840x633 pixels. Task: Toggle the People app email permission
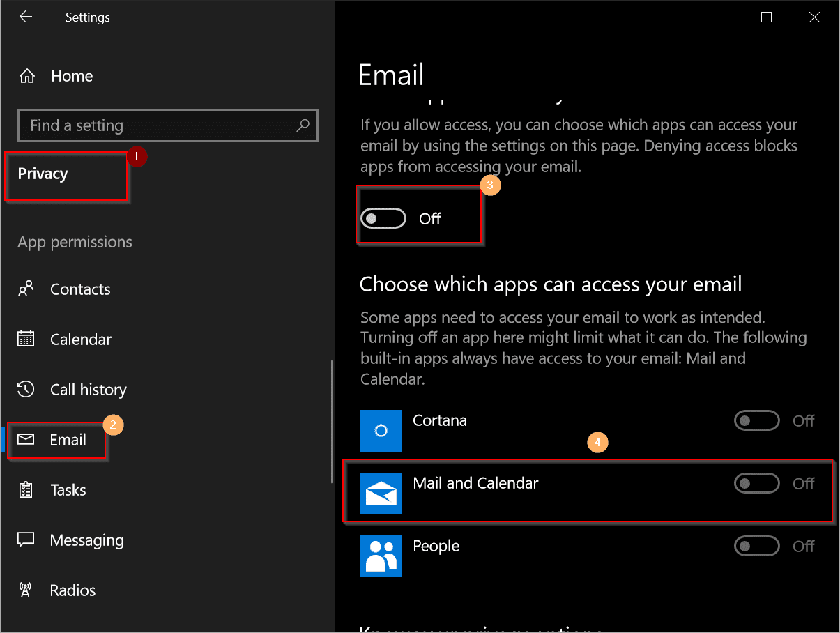[757, 546]
